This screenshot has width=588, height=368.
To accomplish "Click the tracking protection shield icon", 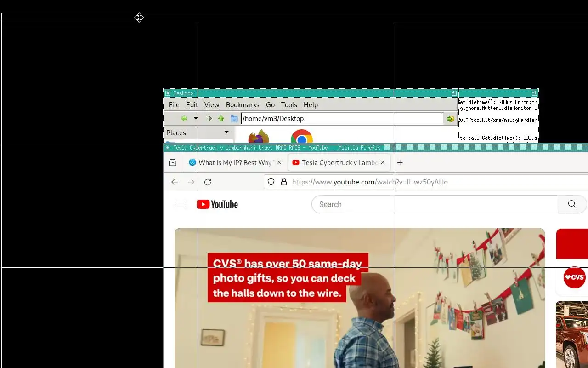I will [x=271, y=182].
